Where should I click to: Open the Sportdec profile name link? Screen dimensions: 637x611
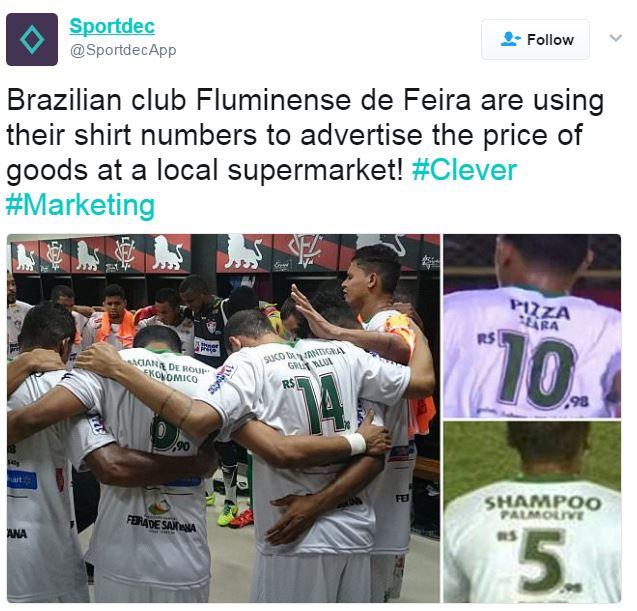tap(112, 26)
